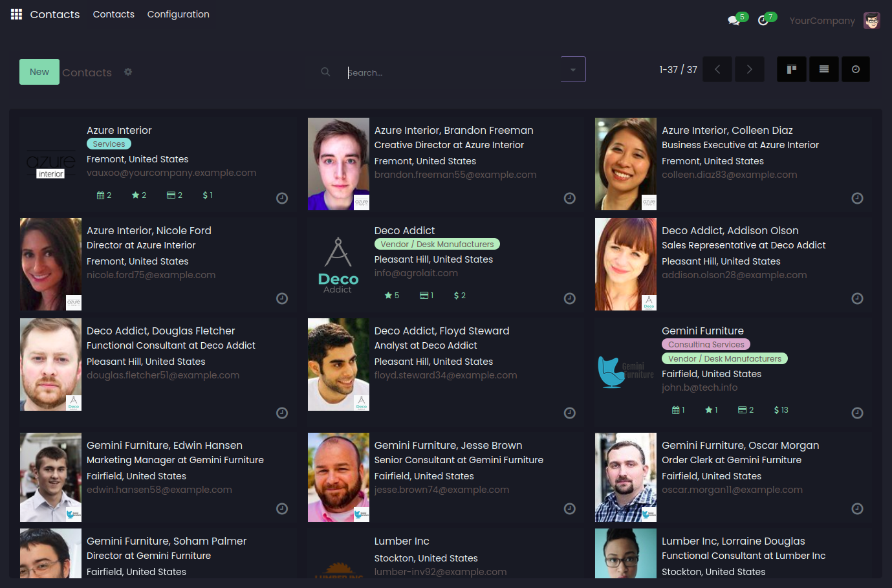Open the user avatar menu

tap(872, 21)
